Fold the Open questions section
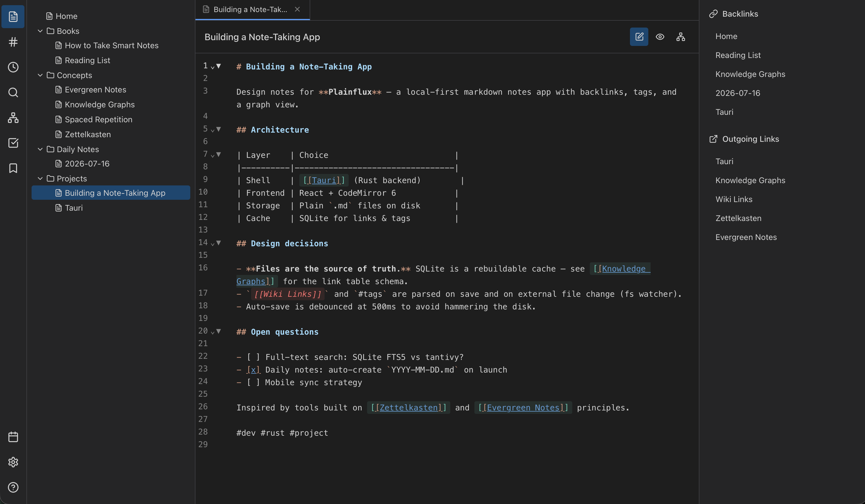 pos(218,331)
